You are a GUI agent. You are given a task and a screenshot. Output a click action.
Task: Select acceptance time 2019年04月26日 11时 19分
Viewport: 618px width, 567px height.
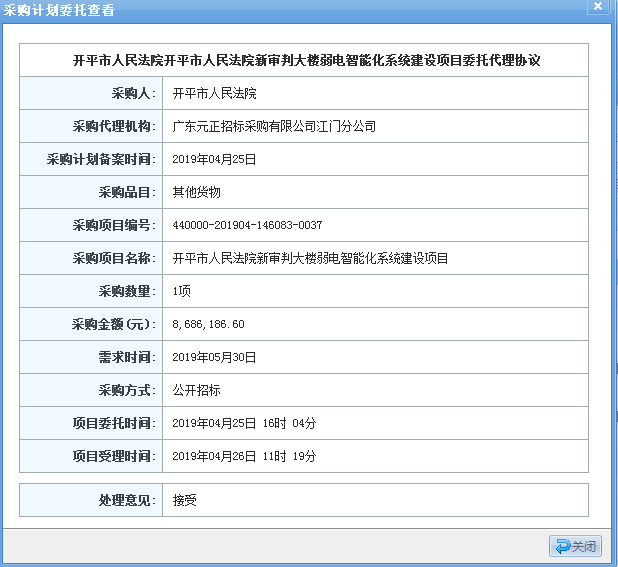[244, 456]
